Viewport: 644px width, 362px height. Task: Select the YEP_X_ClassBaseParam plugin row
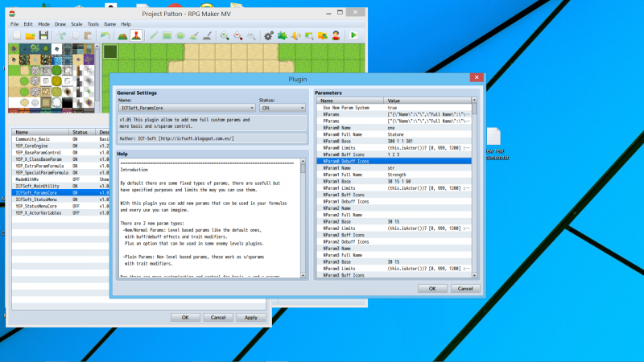pos(61,159)
